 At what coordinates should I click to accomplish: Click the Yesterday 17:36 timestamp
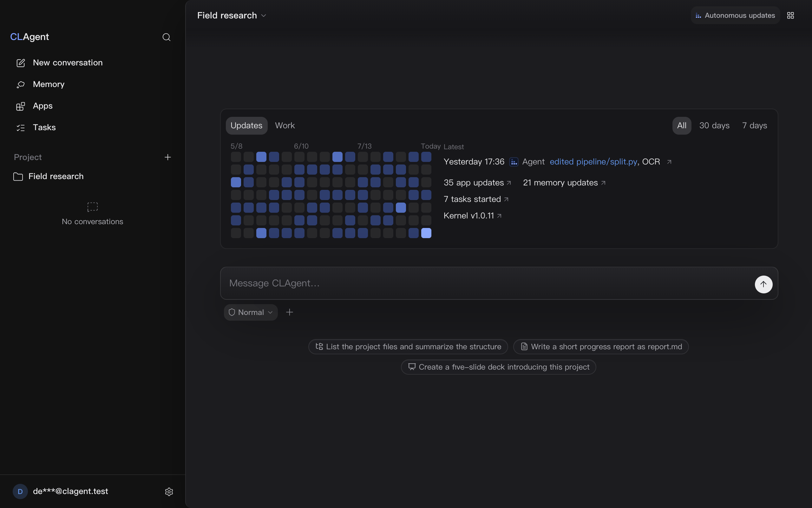474,162
